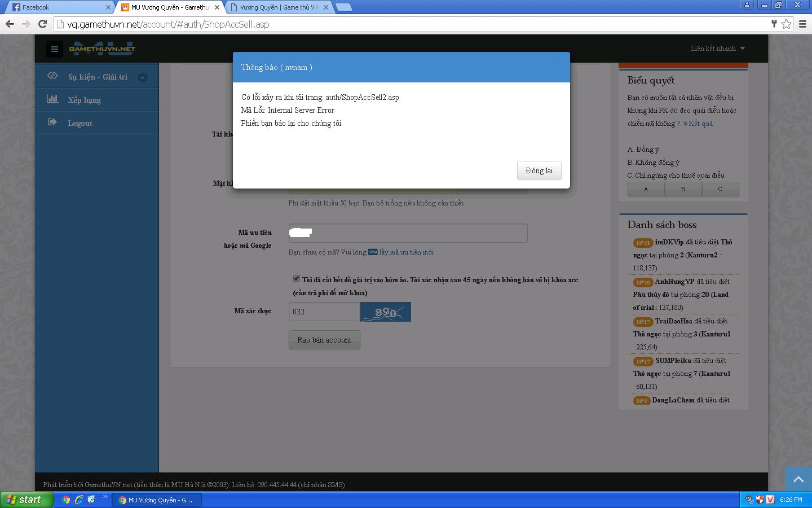Viewport: 812px width, 508px height.
Task: Click the Rao bán account button
Action: pos(324,340)
